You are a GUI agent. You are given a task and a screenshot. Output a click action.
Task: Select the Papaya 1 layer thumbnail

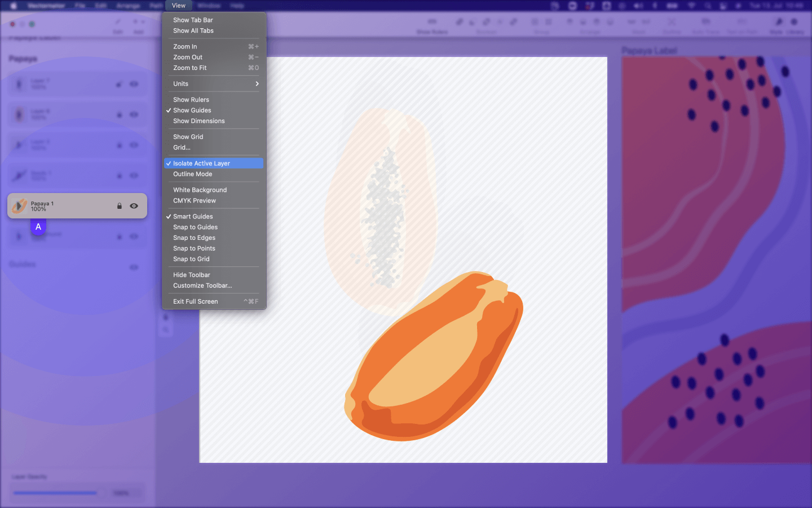coord(19,206)
